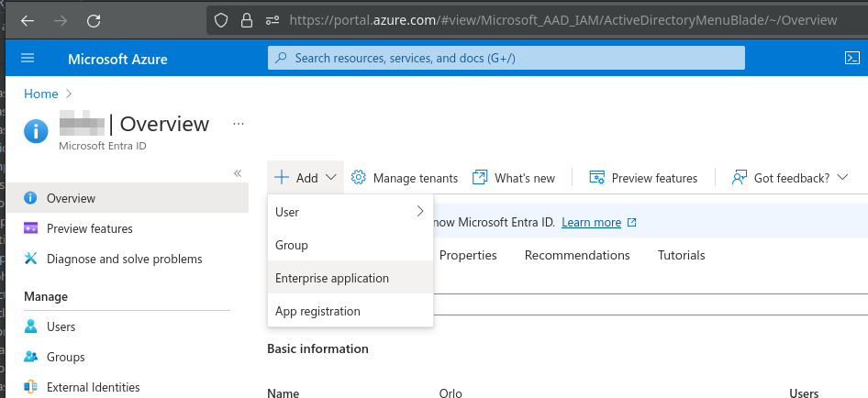Open Groups in the Manage section
The image size is (868, 398).
point(65,357)
